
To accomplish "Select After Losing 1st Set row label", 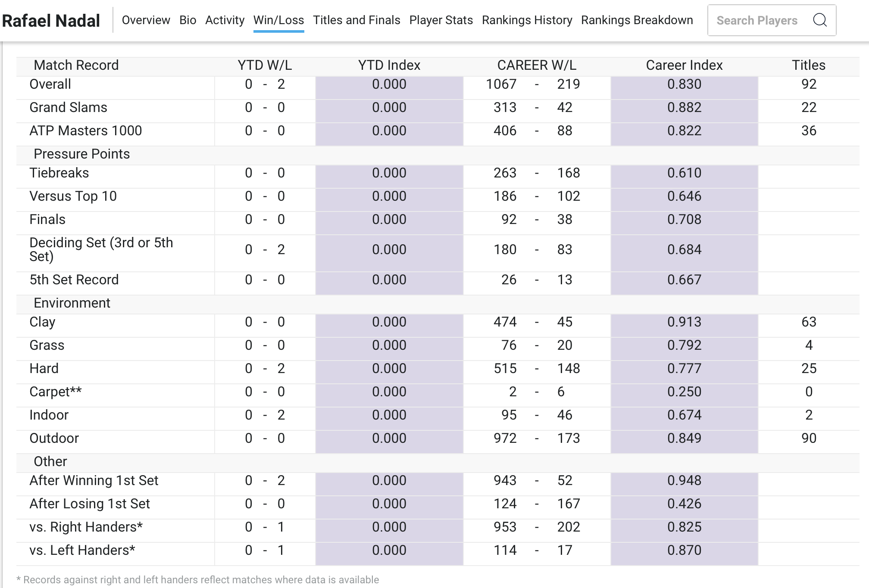I will coord(90,504).
